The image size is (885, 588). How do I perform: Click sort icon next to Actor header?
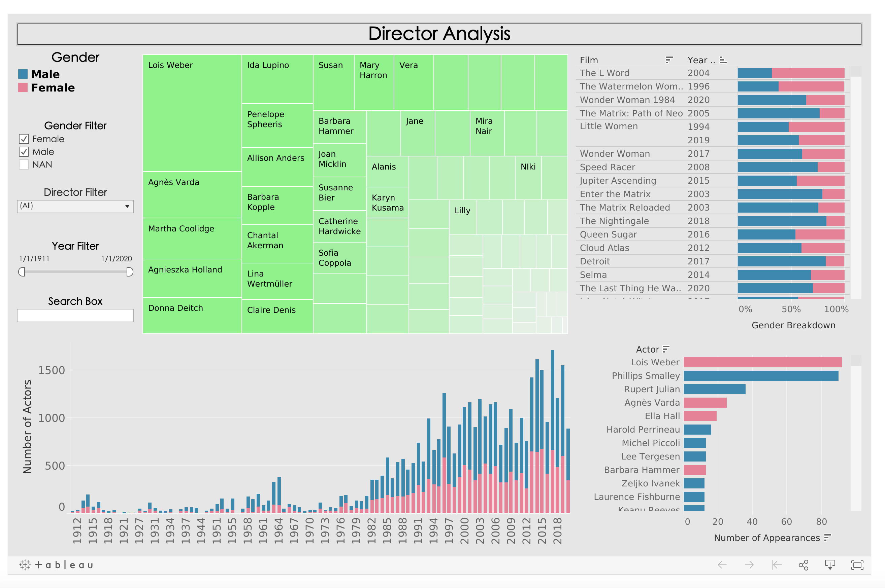(665, 349)
